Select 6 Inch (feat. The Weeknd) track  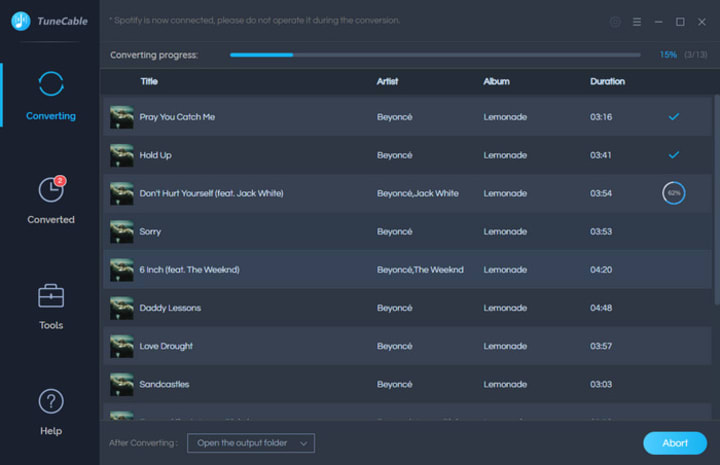[x=407, y=269]
